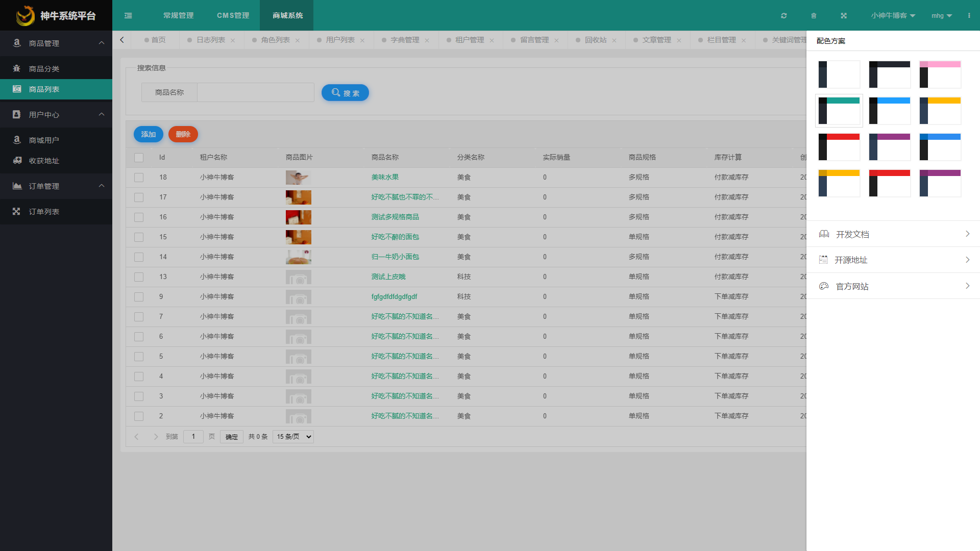Click the trash icon in top bar
Image resolution: width=980 pixels, height=551 pixels.
pos(814,15)
